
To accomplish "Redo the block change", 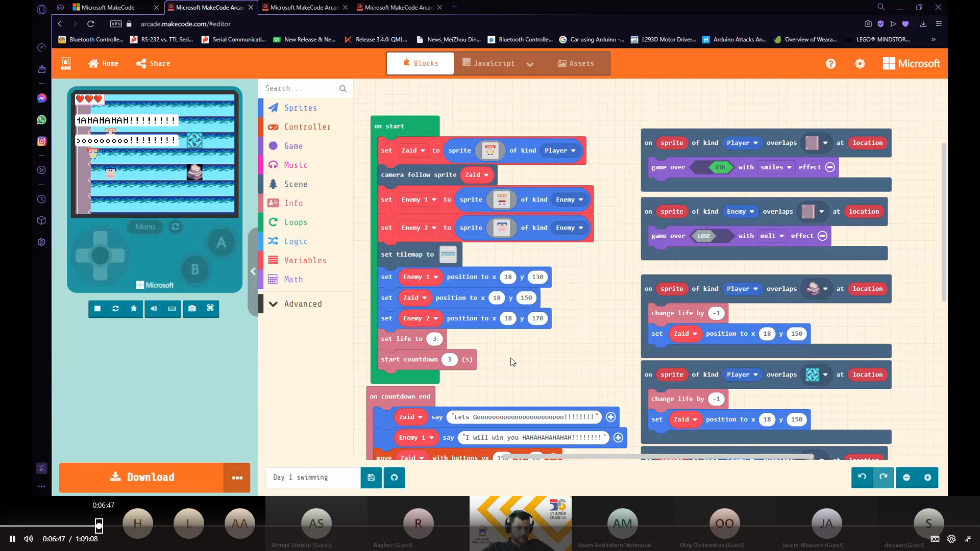I will coord(884,478).
